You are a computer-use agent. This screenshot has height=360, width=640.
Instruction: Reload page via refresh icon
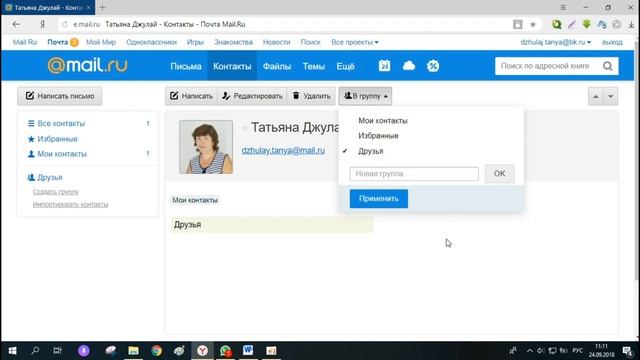(x=64, y=24)
